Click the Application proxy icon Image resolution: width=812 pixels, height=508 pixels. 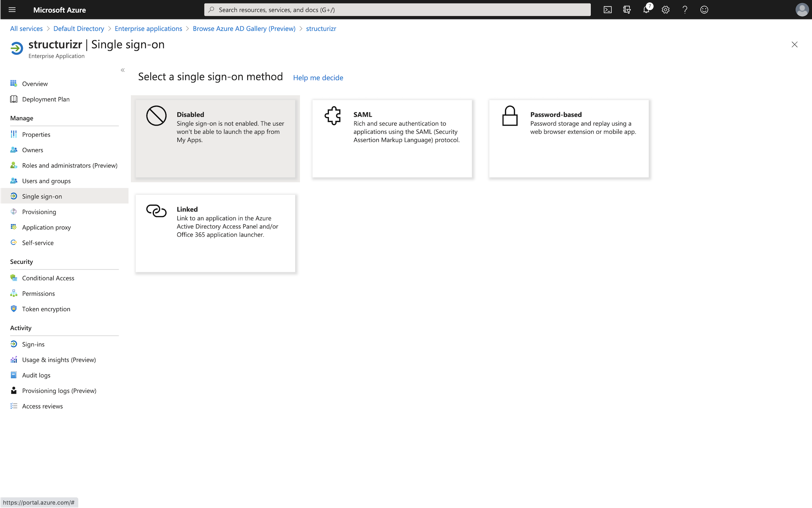tap(14, 227)
